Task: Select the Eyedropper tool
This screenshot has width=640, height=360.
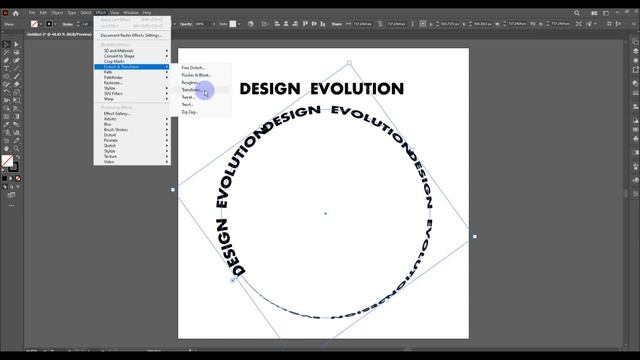Action: pos(6,124)
